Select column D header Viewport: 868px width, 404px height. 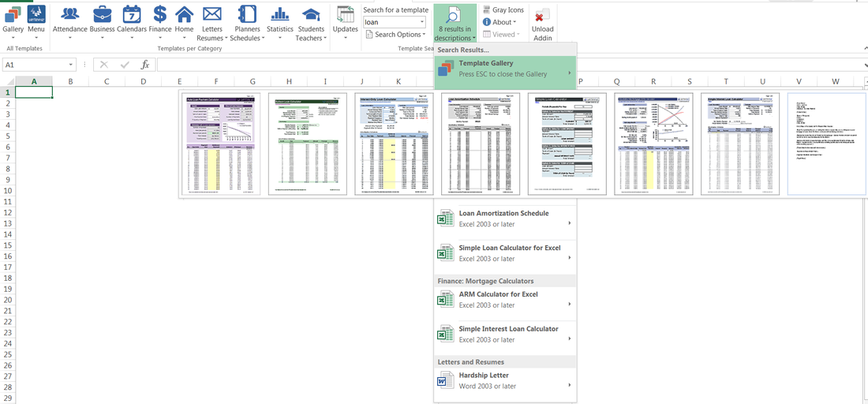click(144, 81)
